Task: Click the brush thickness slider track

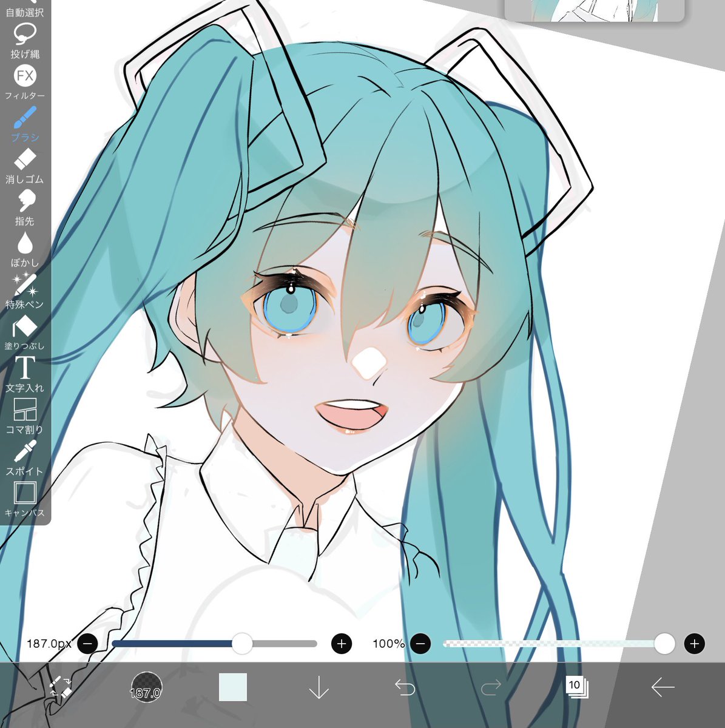Action: [214, 644]
